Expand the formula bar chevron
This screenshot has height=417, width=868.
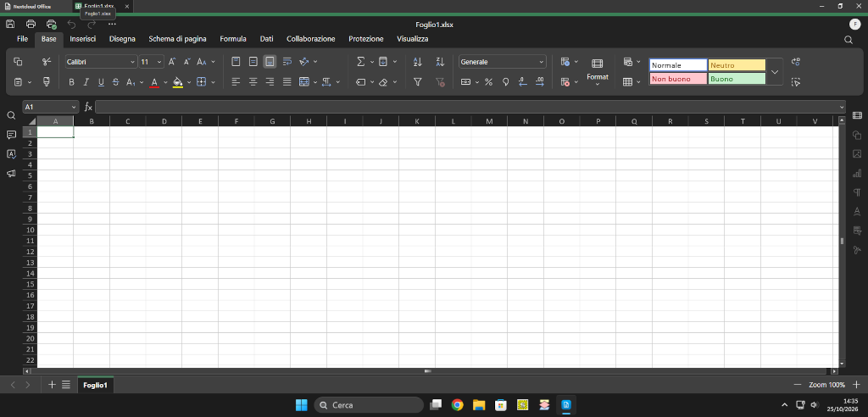(x=842, y=107)
